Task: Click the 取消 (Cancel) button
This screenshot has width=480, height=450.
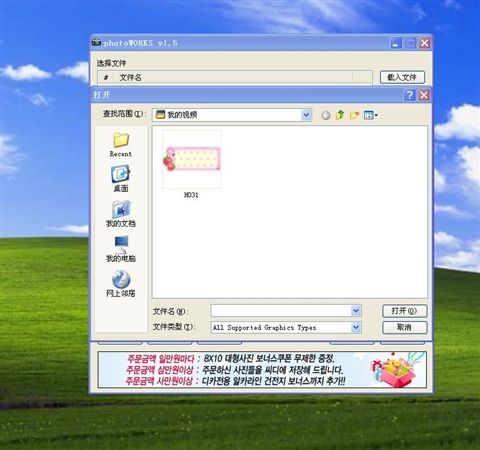Action: pyautogui.click(x=404, y=327)
